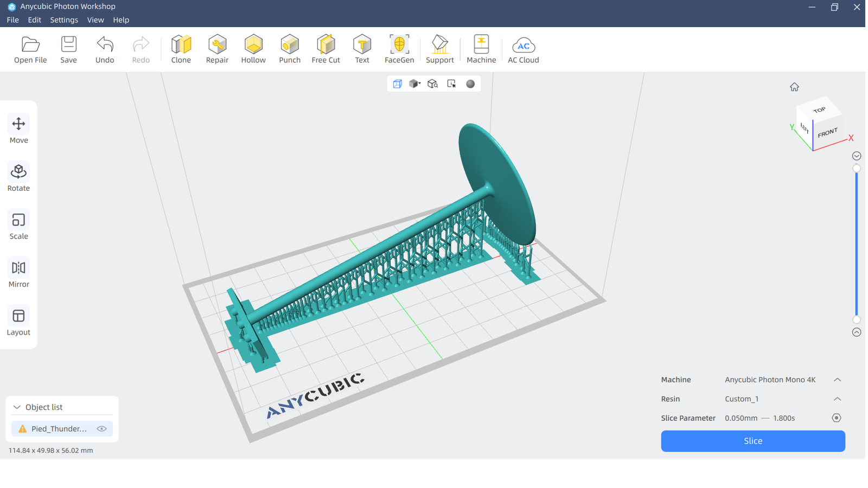Open the Layout tool

pyautogui.click(x=18, y=322)
